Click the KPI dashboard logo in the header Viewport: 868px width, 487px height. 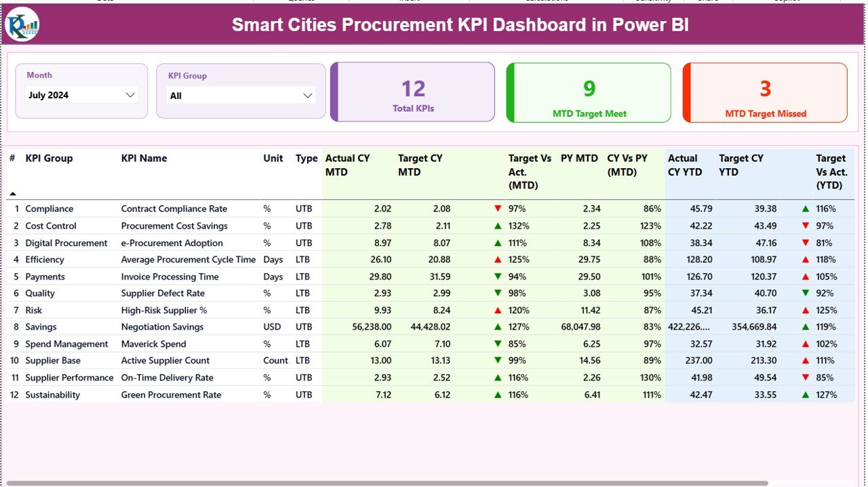pos(22,26)
